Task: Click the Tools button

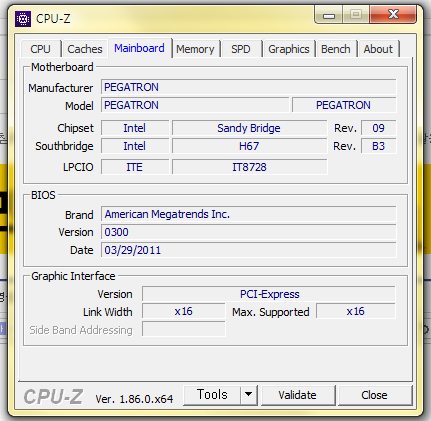Action: pyautogui.click(x=212, y=395)
